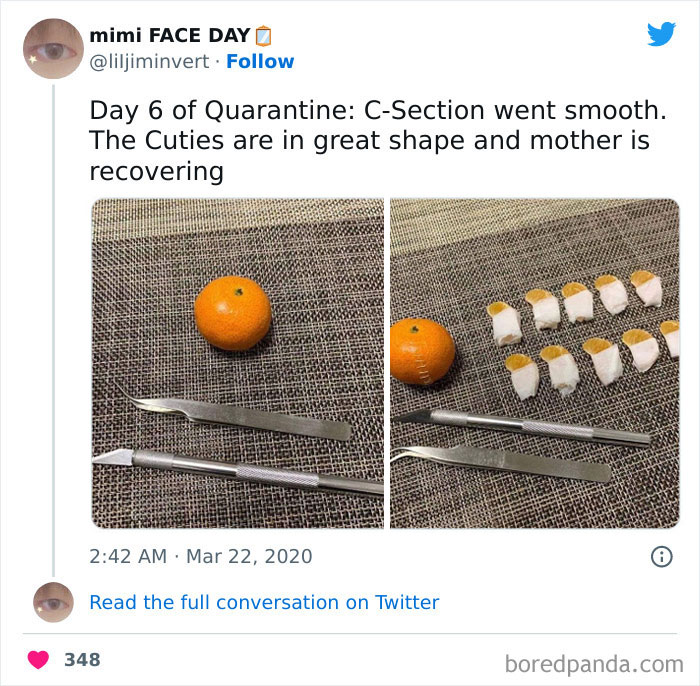Image resolution: width=700 pixels, height=686 pixels.
Task: Click the eye profile avatar at top
Action: click(53, 48)
